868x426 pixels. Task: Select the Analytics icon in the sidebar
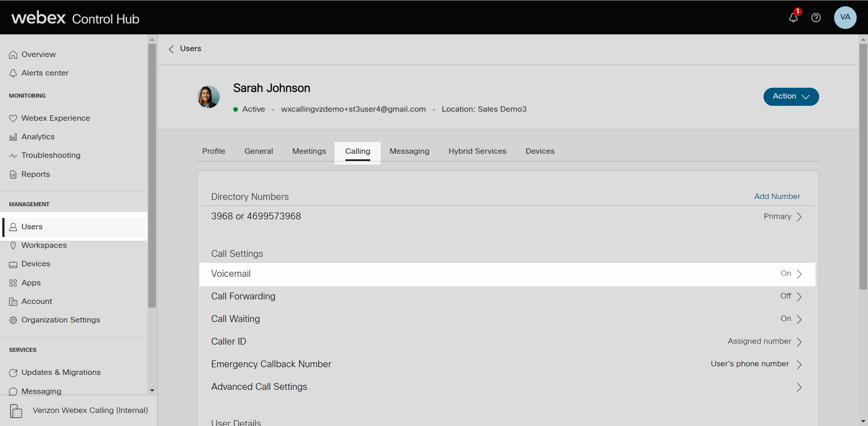[x=14, y=137]
